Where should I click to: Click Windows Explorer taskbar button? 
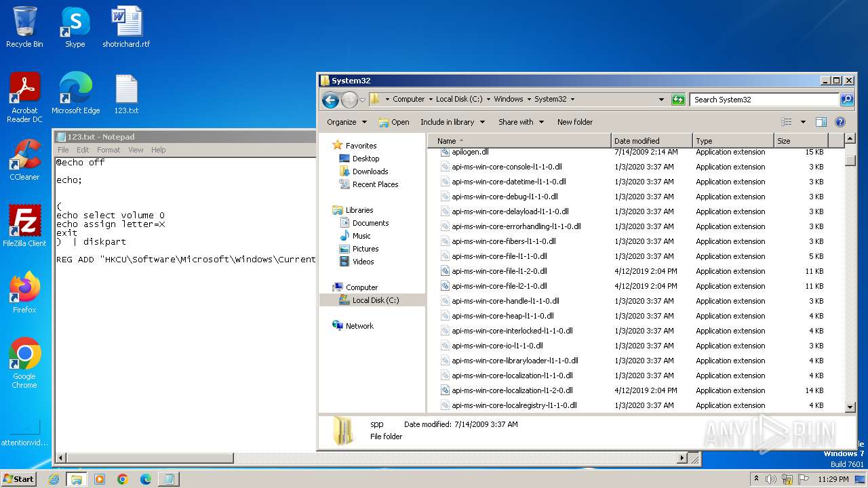(77, 479)
